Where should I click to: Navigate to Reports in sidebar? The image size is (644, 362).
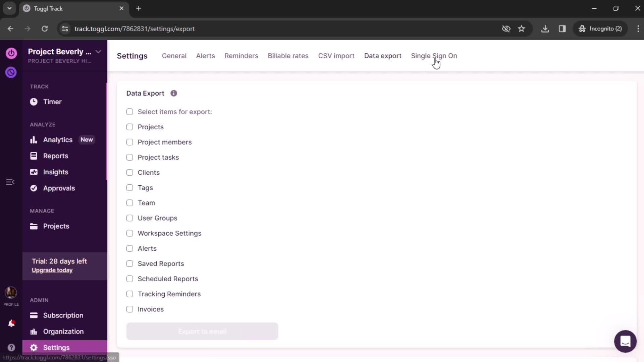coord(56,155)
